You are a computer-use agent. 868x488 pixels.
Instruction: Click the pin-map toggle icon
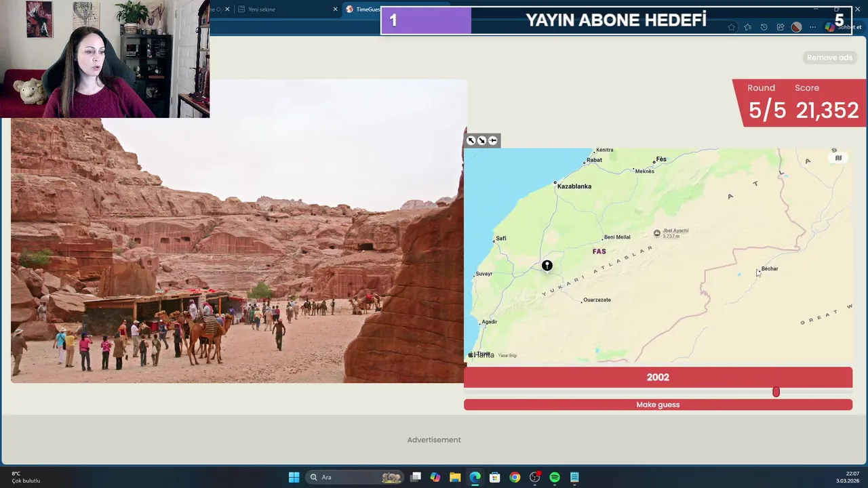pyautogui.click(x=493, y=140)
